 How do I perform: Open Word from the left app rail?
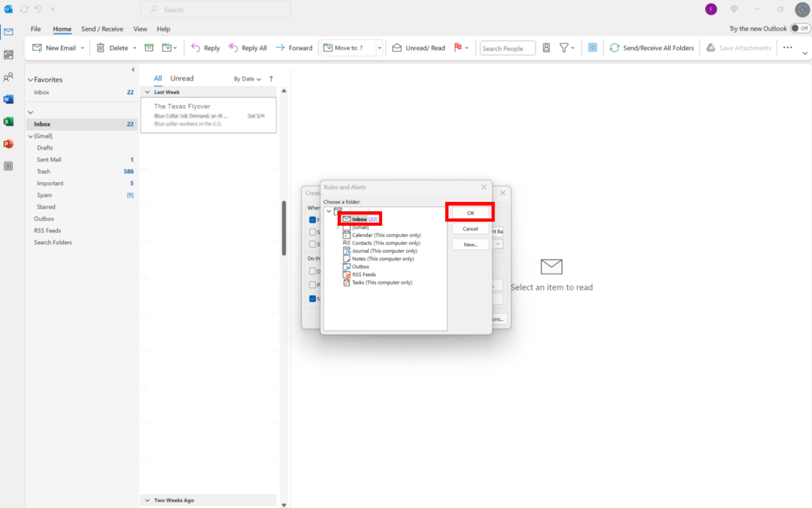tap(8, 99)
